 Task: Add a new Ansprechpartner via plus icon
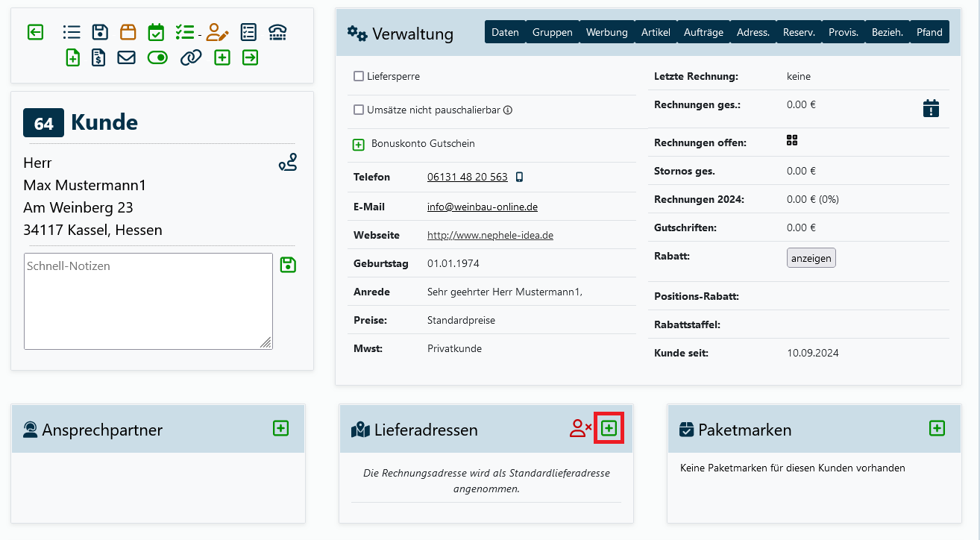pos(280,428)
